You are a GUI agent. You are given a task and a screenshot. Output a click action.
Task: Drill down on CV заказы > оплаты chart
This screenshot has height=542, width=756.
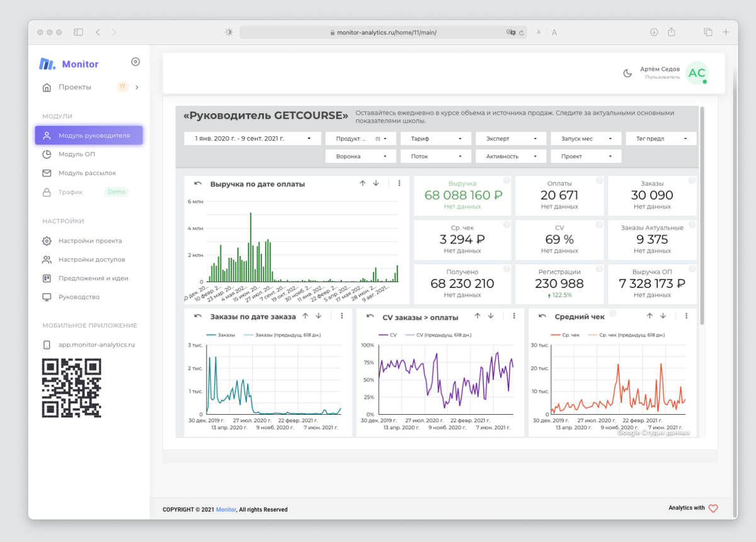tap(491, 316)
